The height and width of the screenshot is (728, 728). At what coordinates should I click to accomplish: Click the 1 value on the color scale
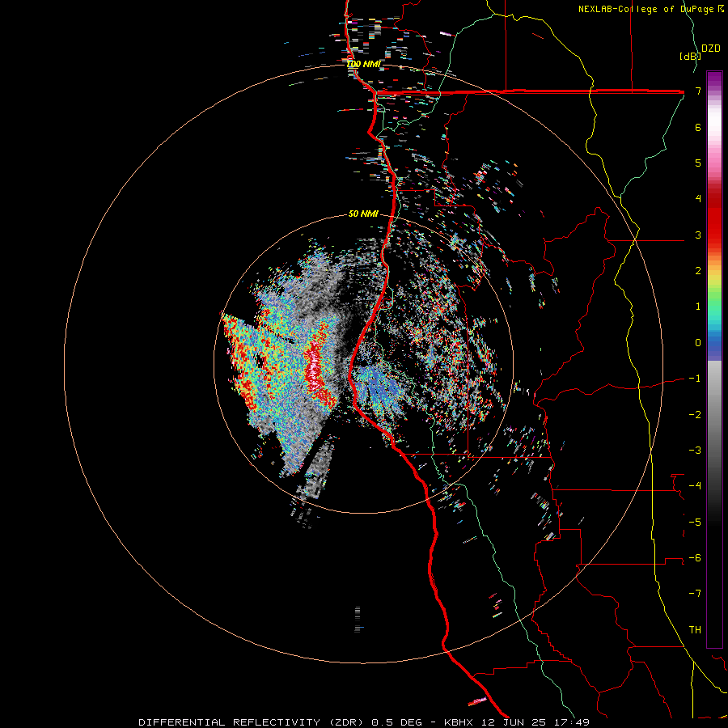coord(698,307)
